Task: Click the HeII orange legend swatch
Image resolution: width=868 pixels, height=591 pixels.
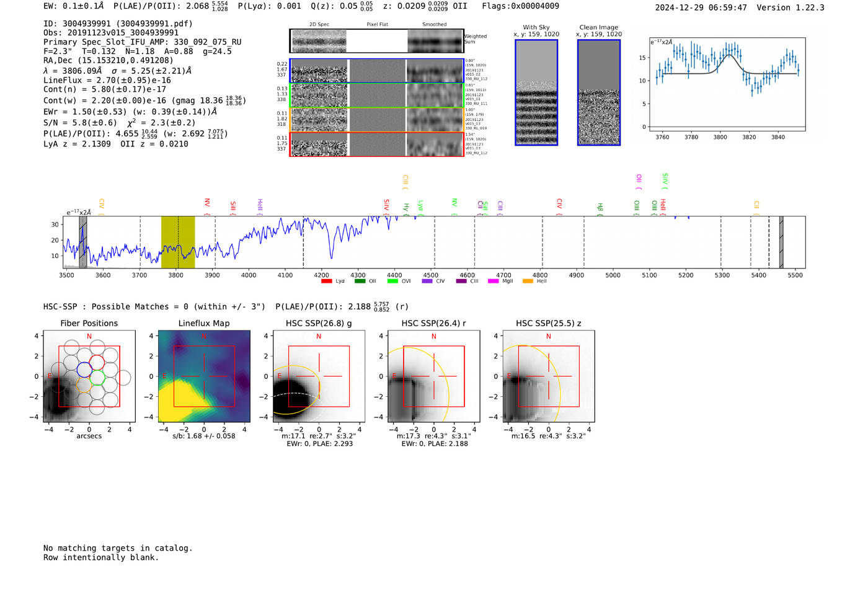Action: [528, 282]
